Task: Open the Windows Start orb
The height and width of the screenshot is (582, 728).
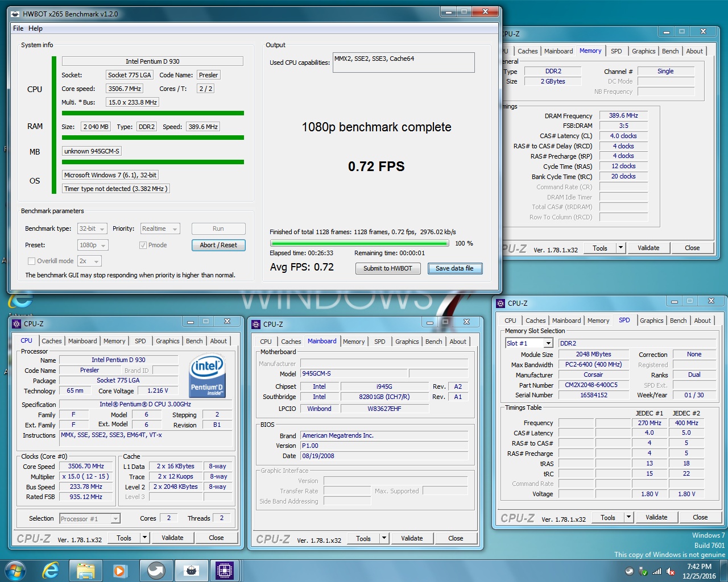Action: (x=15, y=571)
